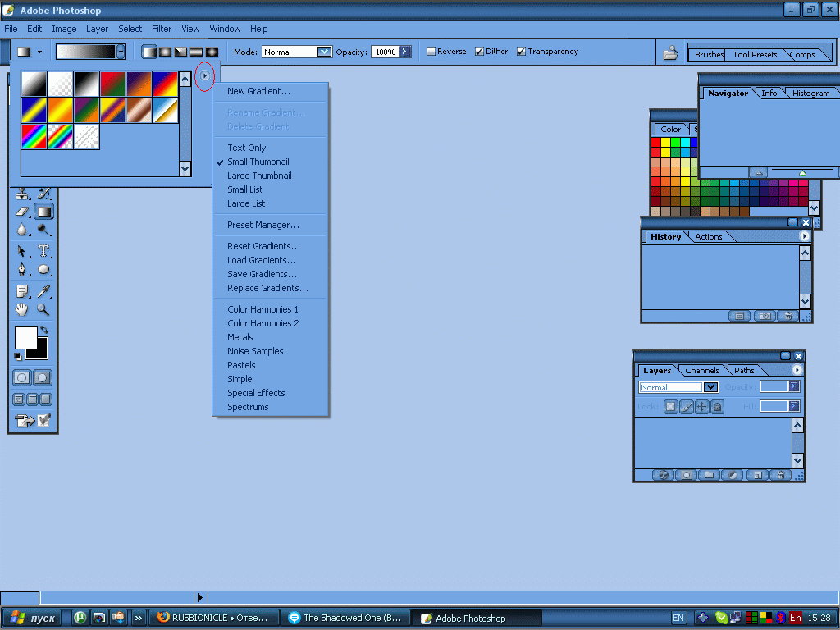
Task: Open the gradient Mode dropdown
Action: (x=325, y=52)
